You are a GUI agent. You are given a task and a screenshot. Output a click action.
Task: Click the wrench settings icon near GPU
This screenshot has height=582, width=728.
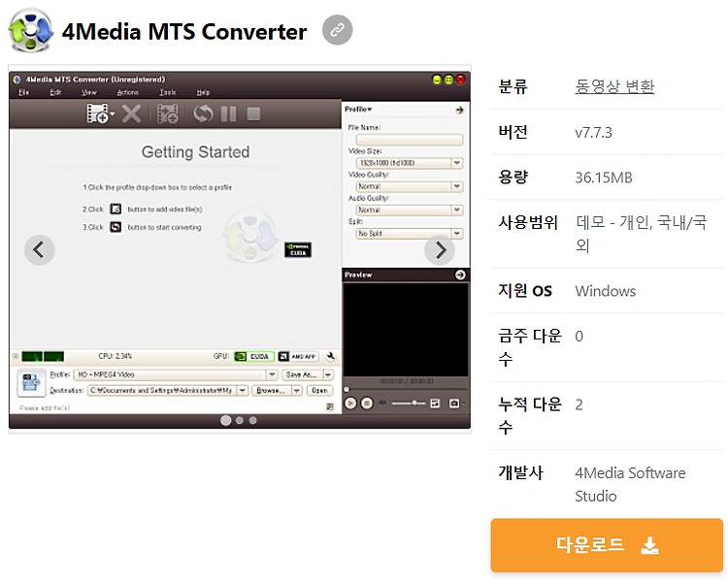click(x=331, y=356)
